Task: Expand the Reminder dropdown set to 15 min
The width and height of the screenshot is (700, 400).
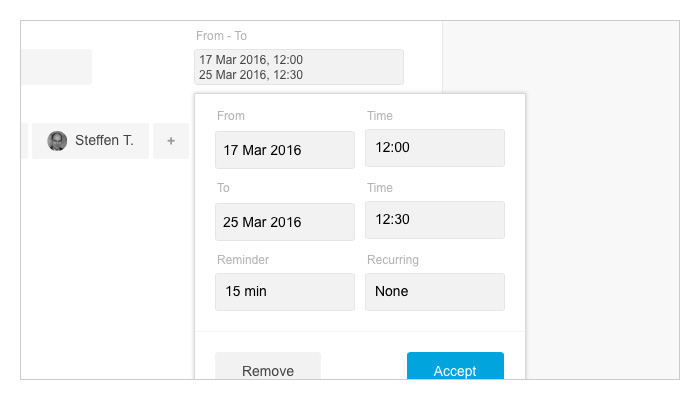Action: coord(285,292)
